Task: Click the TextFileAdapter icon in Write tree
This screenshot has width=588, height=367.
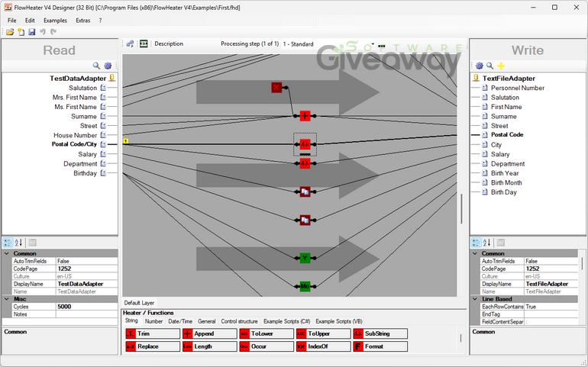Action: coord(476,78)
